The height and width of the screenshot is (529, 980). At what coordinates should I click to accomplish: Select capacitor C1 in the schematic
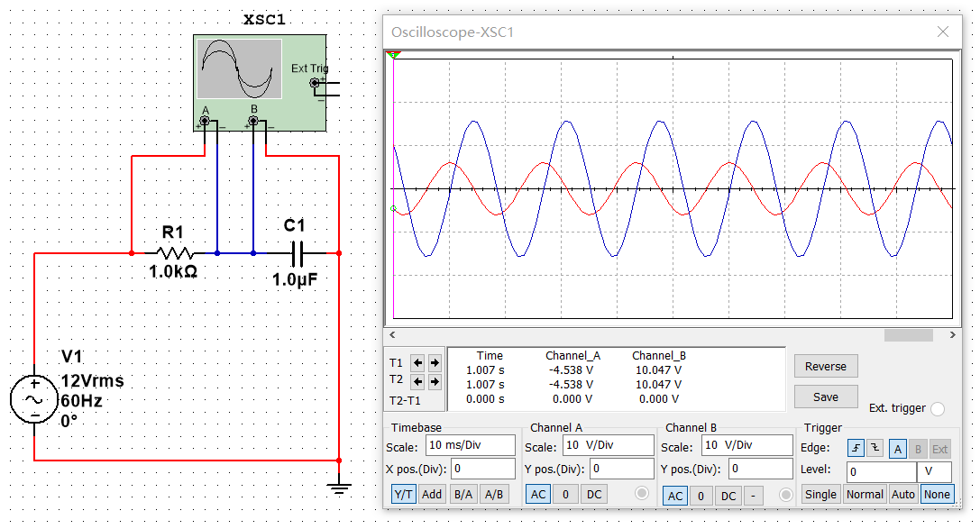298,253
